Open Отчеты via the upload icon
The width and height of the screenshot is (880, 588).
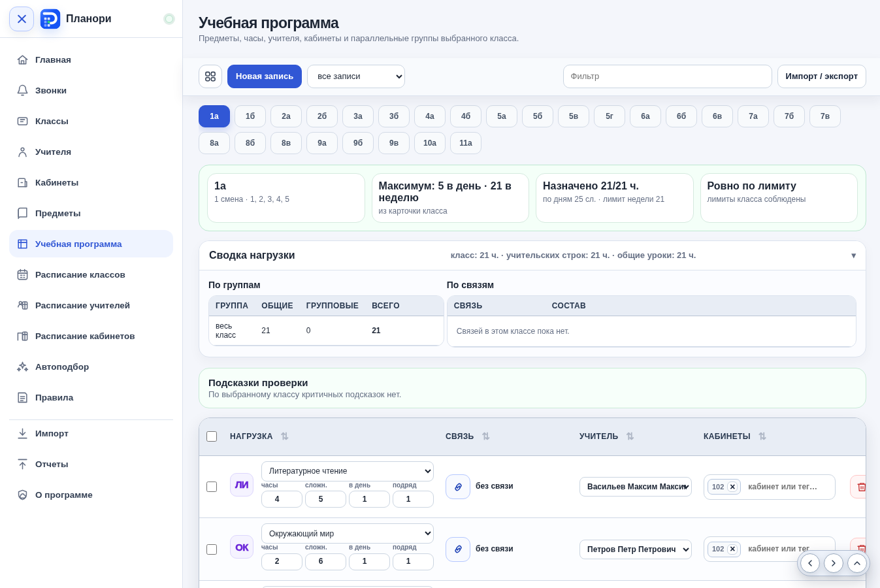22,464
